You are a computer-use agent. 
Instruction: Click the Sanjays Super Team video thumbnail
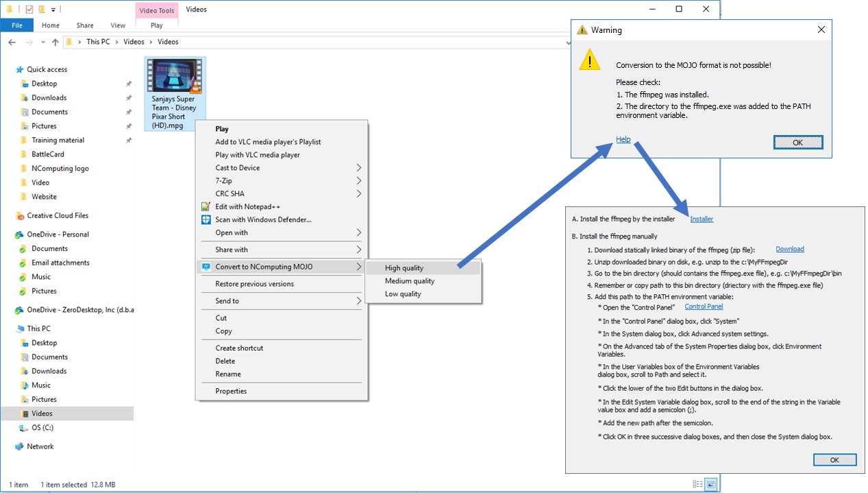(x=174, y=76)
